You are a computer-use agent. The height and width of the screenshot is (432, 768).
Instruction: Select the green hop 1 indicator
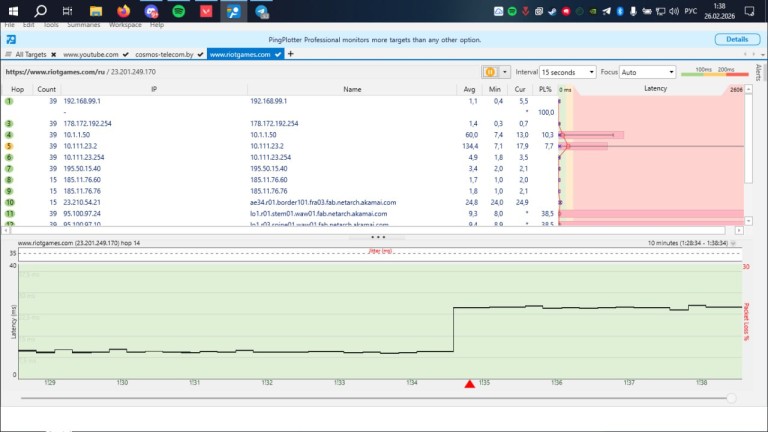pos(9,102)
